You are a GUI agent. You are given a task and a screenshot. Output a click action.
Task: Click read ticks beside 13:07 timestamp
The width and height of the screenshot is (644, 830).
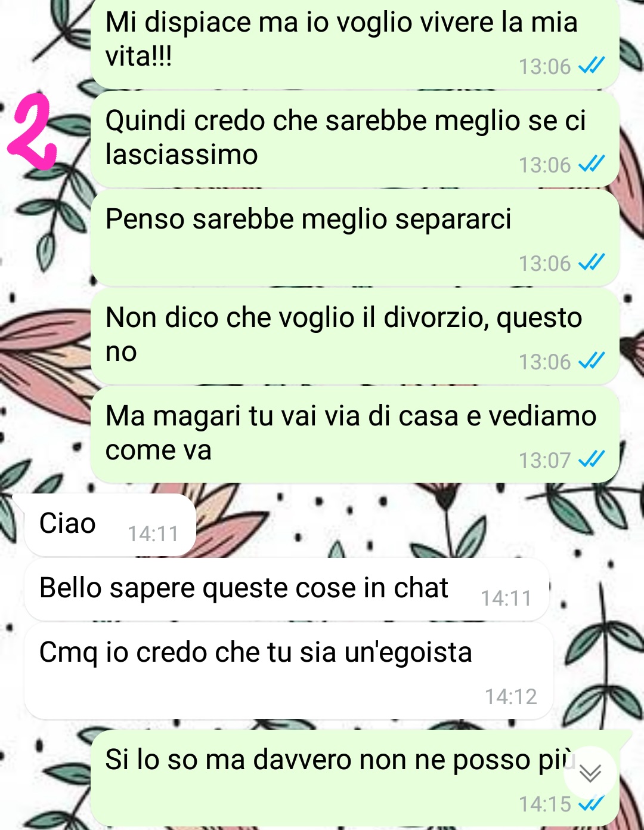click(592, 459)
